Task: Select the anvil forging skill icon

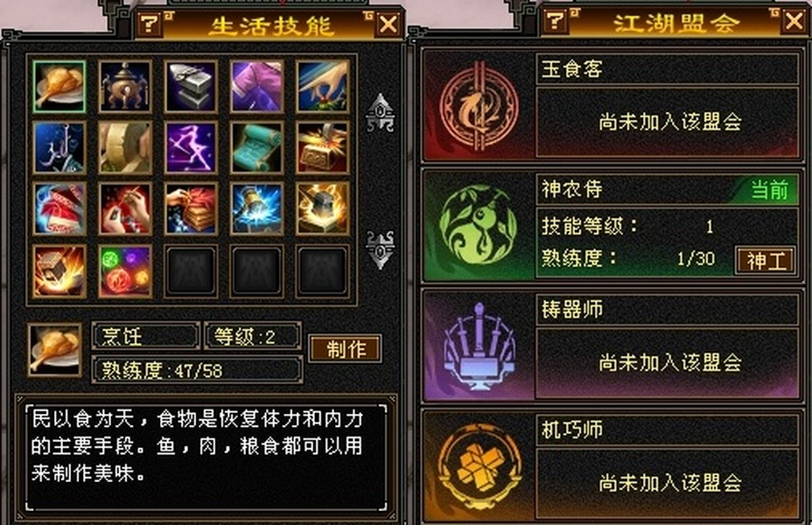Action: pyautogui.click(x=191, y=87)
